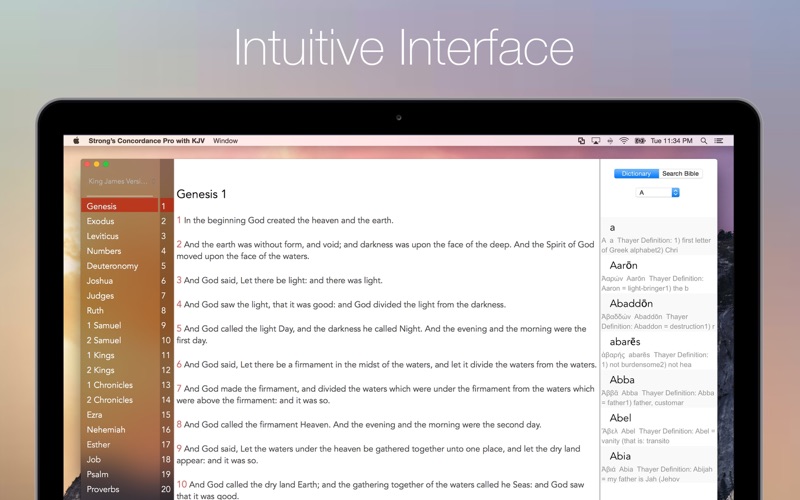Click the Bluetooth status icon
The height and width of the screenshot is (500, 800).
(x=610, y=141)
